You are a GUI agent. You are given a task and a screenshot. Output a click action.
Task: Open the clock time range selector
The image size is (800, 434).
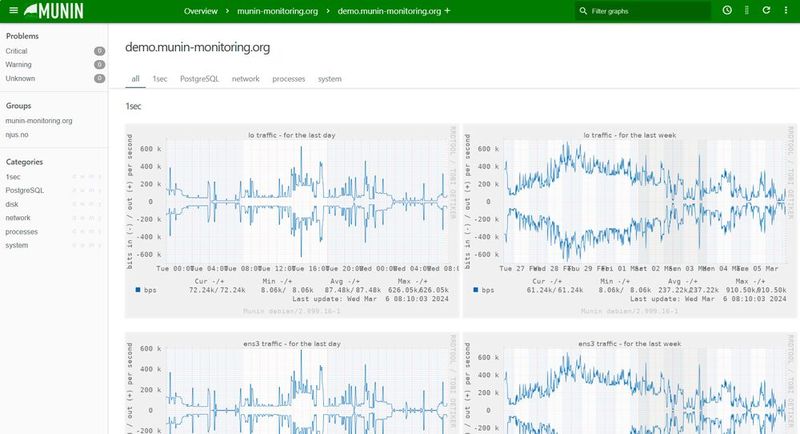(727, 11)
